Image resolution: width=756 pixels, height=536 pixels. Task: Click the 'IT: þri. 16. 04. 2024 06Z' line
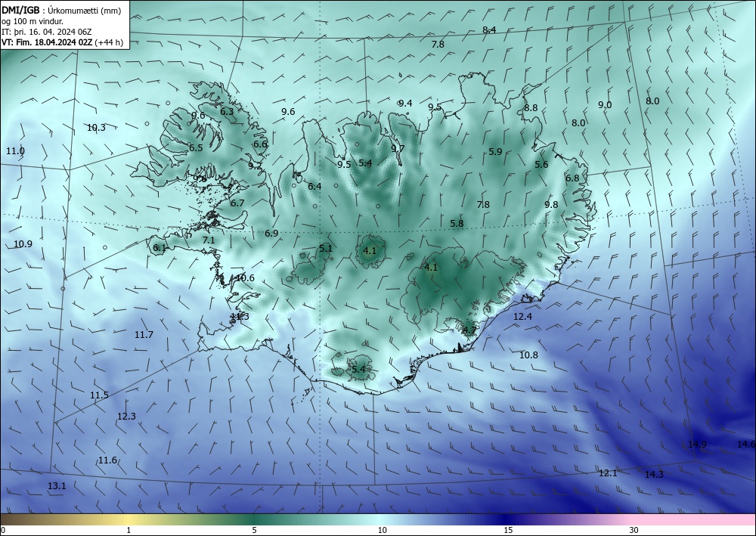tap(46, 32)
